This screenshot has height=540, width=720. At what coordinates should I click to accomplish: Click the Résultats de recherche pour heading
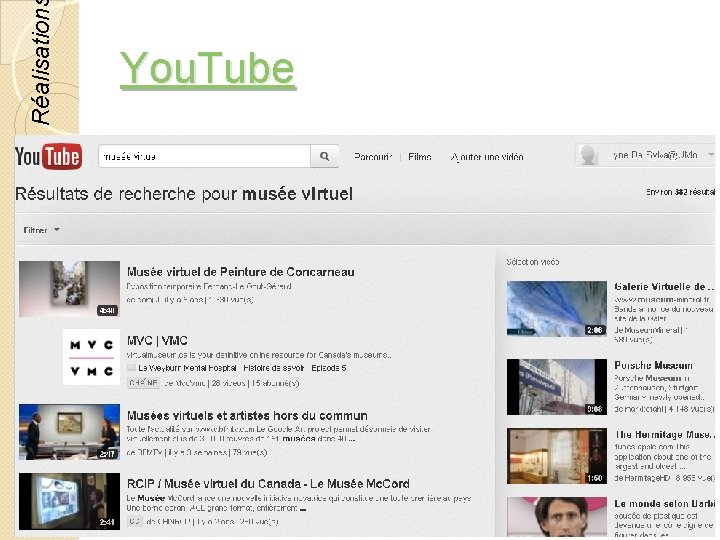click(x=184, y=194)
